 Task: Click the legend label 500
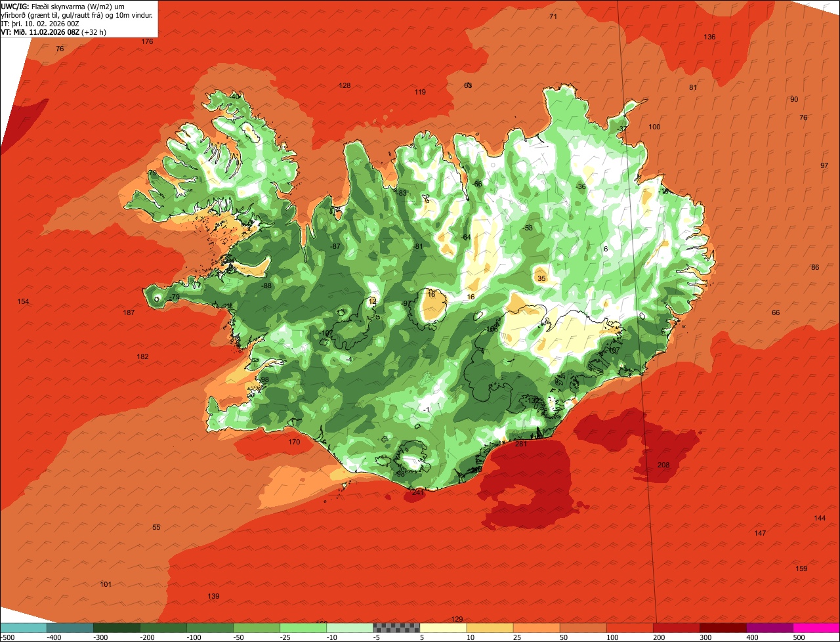[x=799, y=637]
